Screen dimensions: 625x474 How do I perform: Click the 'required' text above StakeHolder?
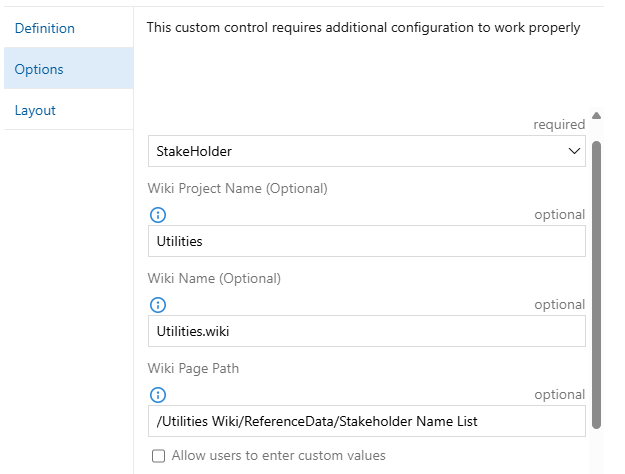[x=558, y=125]
